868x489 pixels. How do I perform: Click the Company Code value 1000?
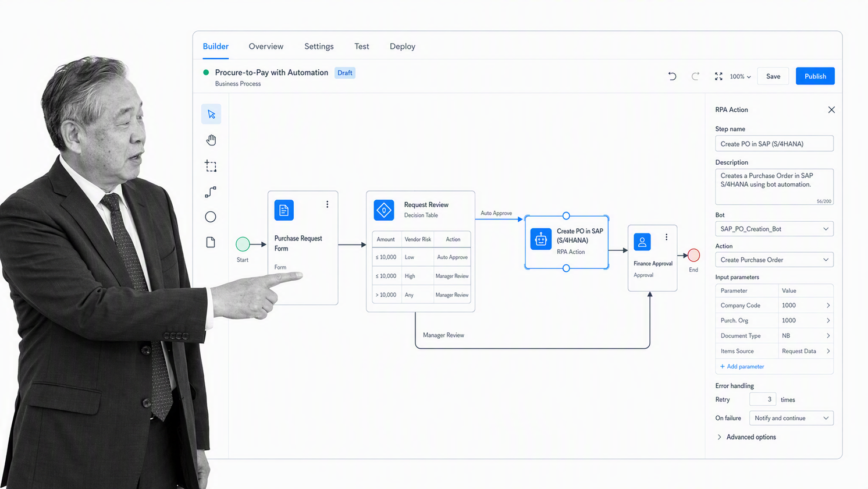click(789, 306)
